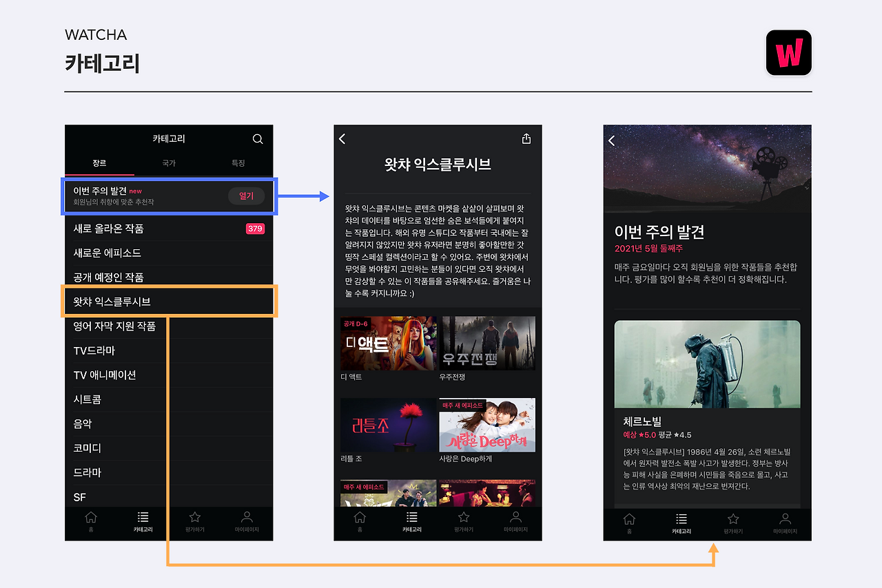Click the WATCHA W logo
The height and width of the screenshot is (588, 882).
point(789,53)
